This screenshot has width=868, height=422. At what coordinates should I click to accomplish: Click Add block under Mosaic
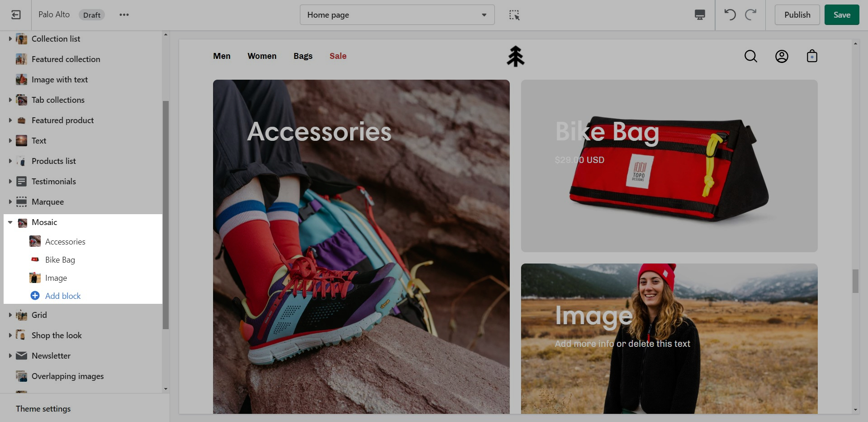[62, 296]
